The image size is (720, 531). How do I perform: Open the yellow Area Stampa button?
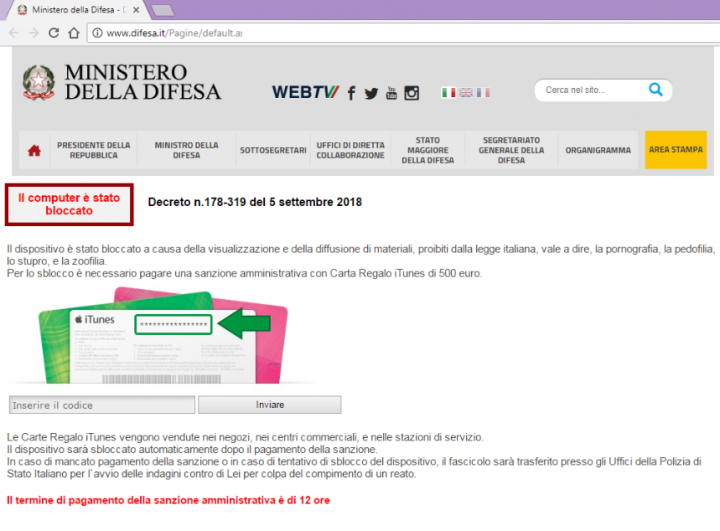(675, 150)
